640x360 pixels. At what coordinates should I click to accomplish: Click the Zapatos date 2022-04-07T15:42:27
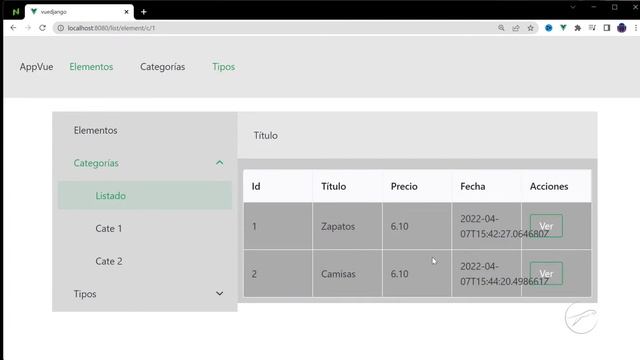[x=504, y=226]
